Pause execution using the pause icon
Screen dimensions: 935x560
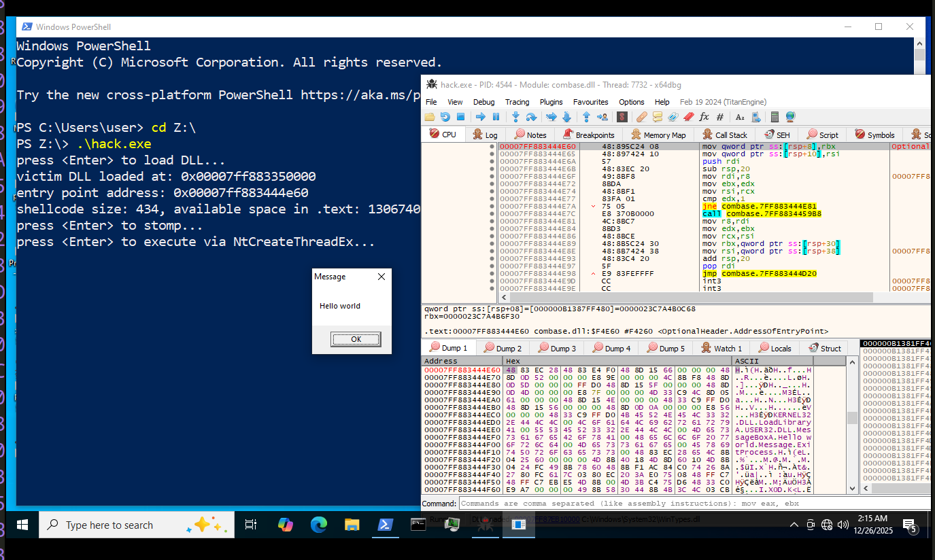496,117
